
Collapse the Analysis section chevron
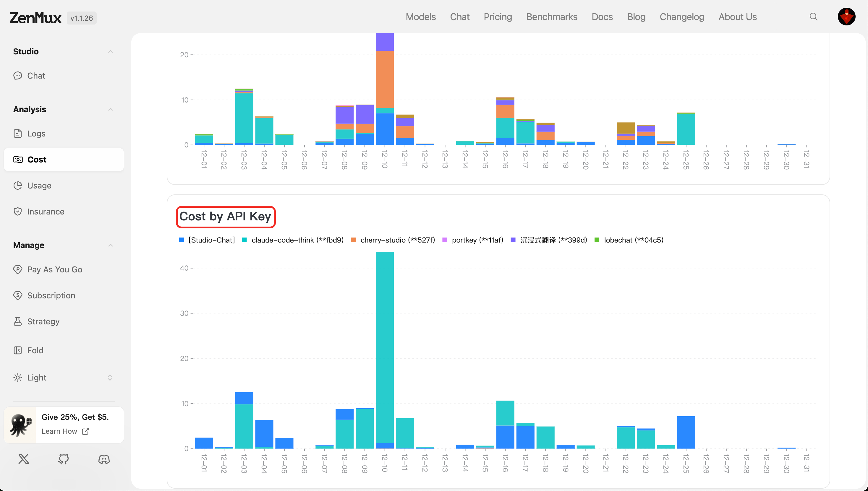click(x=110, y=109)
